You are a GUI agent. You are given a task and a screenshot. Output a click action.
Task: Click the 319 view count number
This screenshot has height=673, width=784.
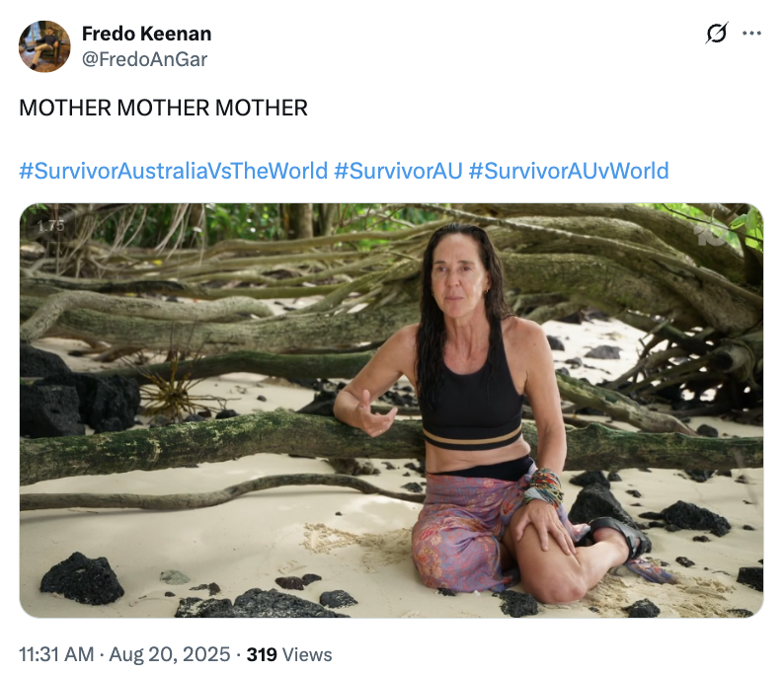coord(261,654)
